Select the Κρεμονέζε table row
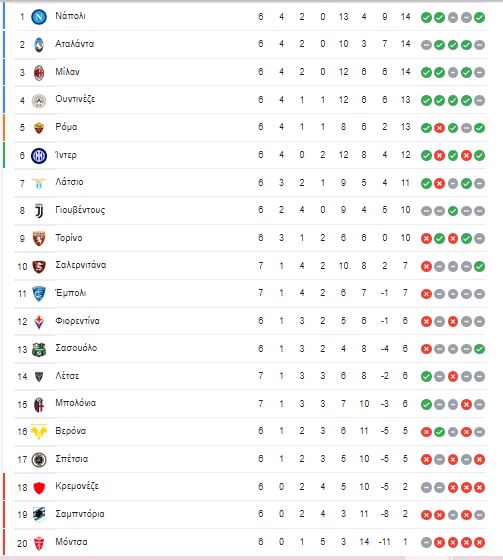The image size is (503, 560). 250,487
